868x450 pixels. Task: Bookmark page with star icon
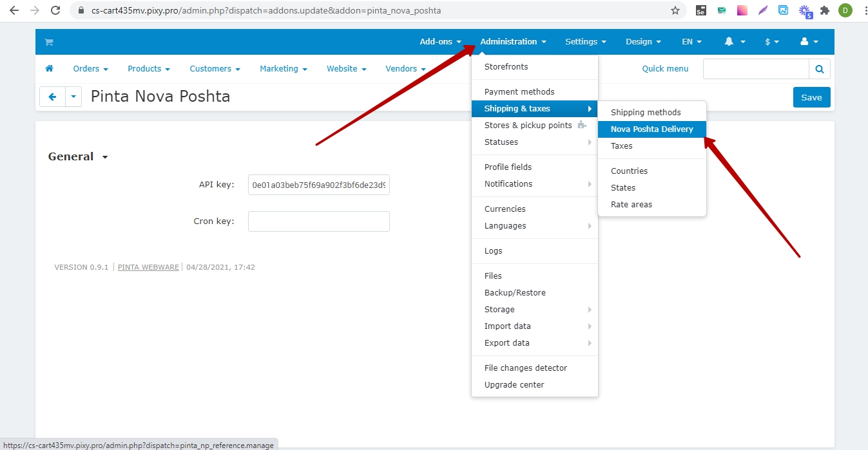point(675,10)
